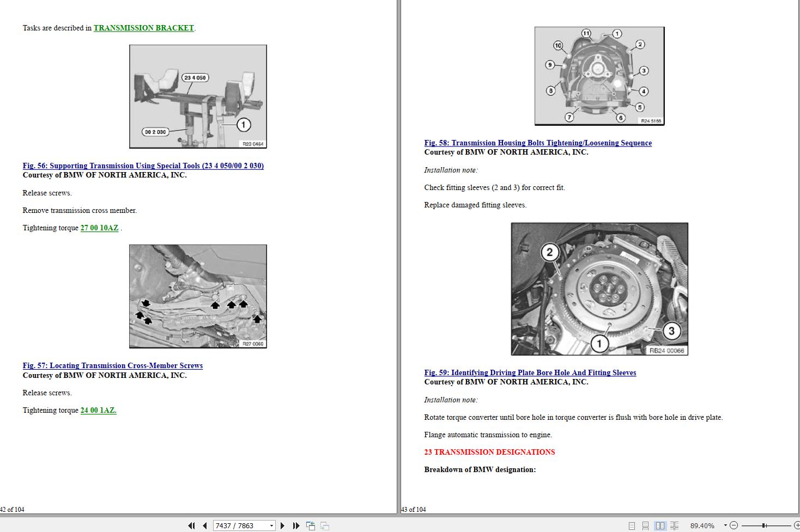This screenshot has height=532, width=800.
Task: Click the Fig. 59 driving plate link
Action: click(530, 372)
